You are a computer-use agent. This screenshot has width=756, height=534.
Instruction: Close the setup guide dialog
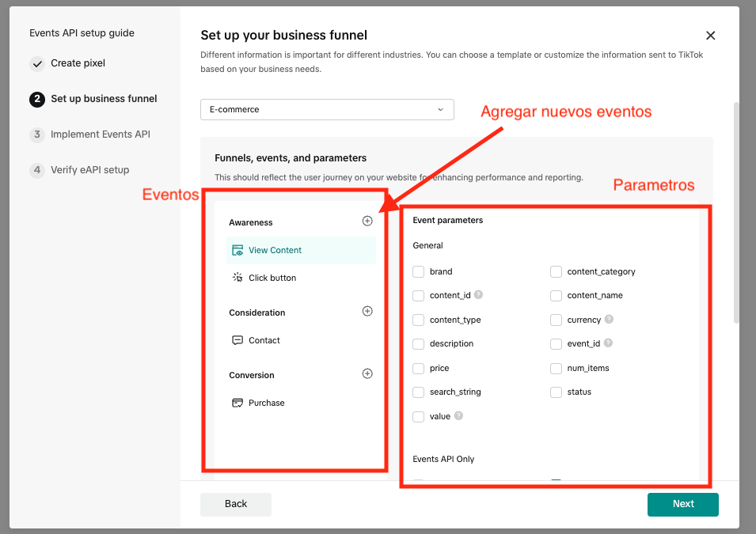pos(710,35)
